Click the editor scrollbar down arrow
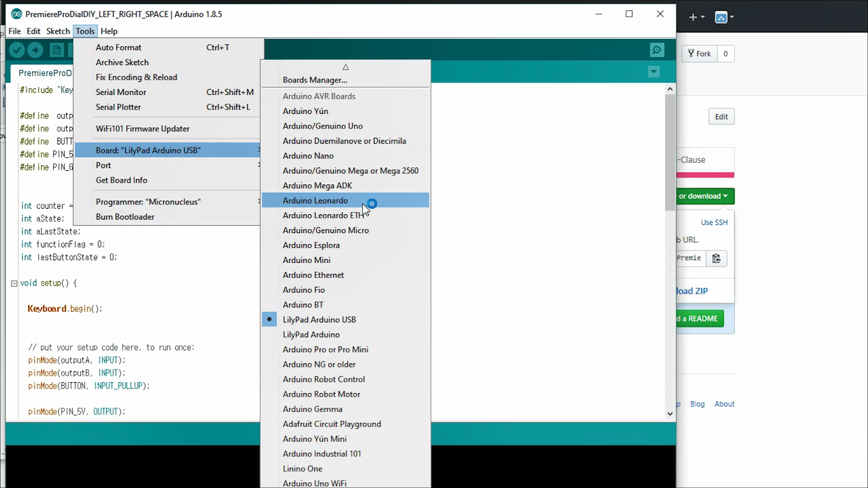The height and width of the screenshot is (488, 868). click(x=670, y=414)
